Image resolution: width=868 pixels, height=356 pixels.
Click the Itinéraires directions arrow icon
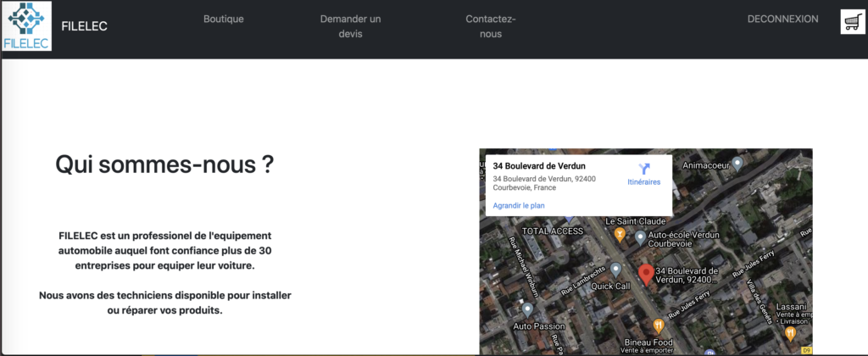click(x=643, y=169)
